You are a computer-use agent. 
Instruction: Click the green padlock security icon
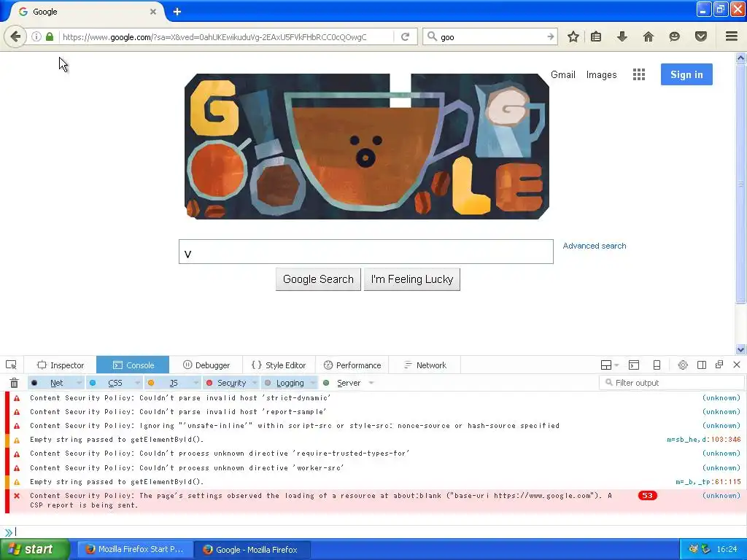(x=49, y=36)
